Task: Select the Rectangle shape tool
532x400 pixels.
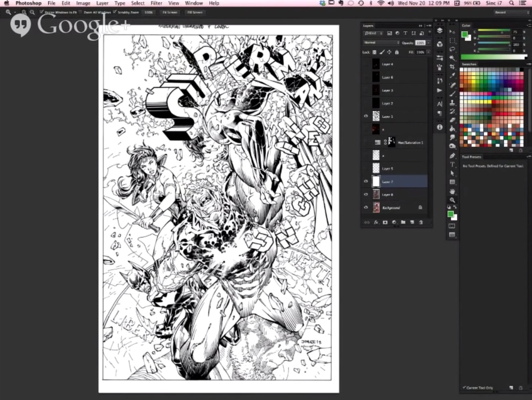Action: (452, 182)
